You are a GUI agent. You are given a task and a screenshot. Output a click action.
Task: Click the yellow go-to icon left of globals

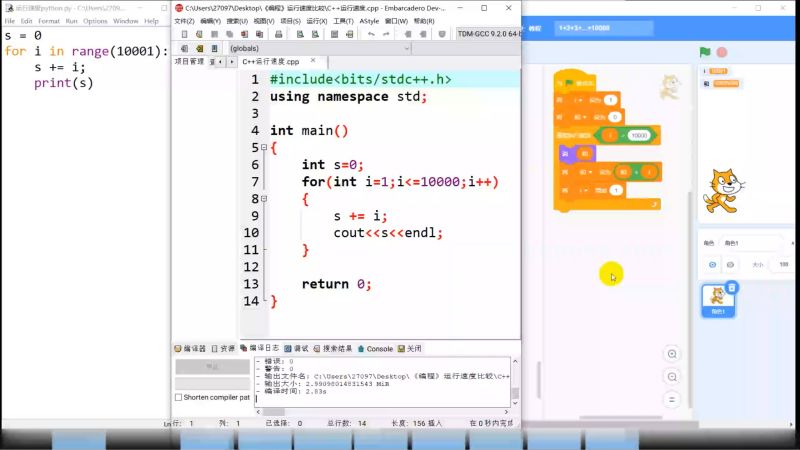click(199, 48)
